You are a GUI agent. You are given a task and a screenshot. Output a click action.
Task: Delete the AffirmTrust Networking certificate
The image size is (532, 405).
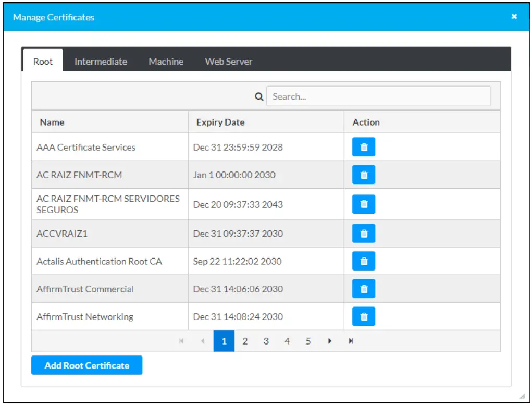(364, 316)
